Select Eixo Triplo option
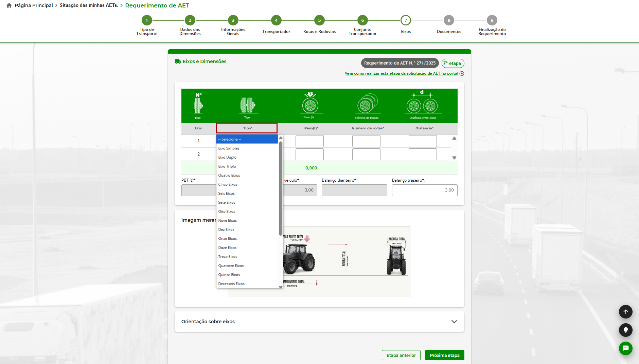Viewport: 639px width, 364px height. (x=247, y=166)
